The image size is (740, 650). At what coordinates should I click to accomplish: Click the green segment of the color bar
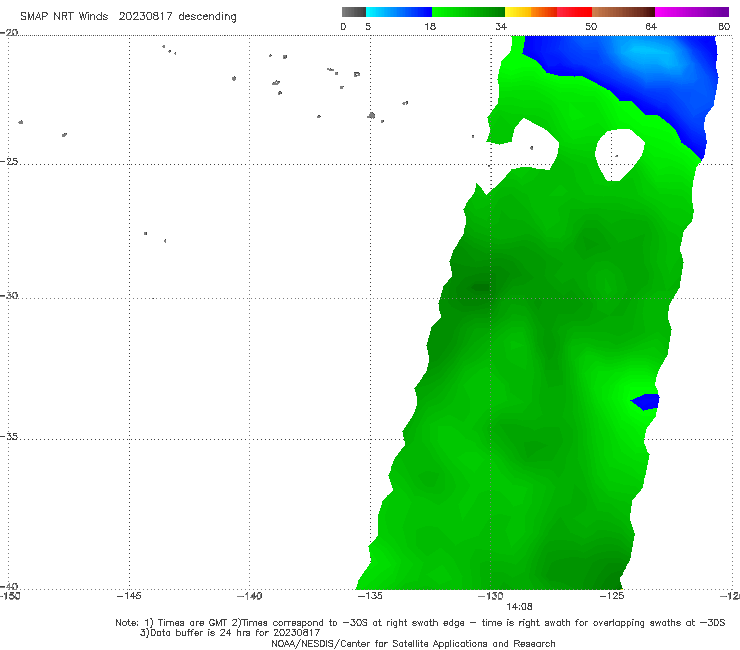pos(468,12)
